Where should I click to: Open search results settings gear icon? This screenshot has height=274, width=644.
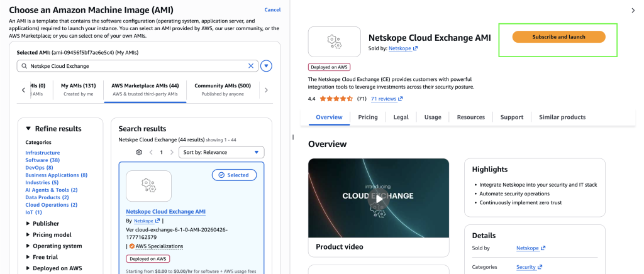pos(139,152)
